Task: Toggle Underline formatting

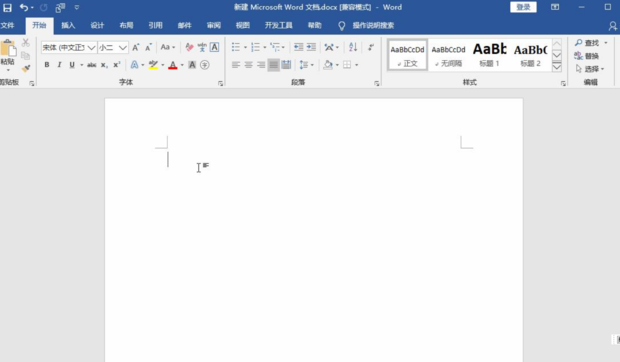Action: (x=72, y=65)
